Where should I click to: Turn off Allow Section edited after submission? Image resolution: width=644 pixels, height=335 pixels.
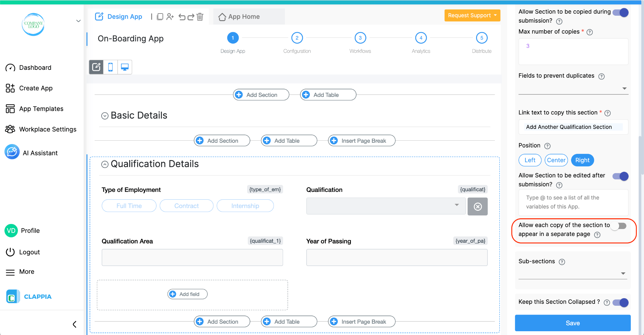620,176
